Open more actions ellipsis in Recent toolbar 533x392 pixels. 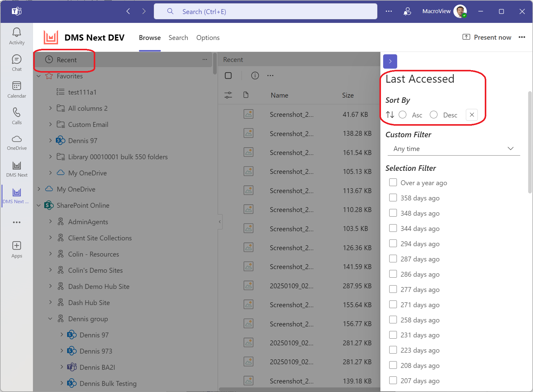click(x=270, y=75)
